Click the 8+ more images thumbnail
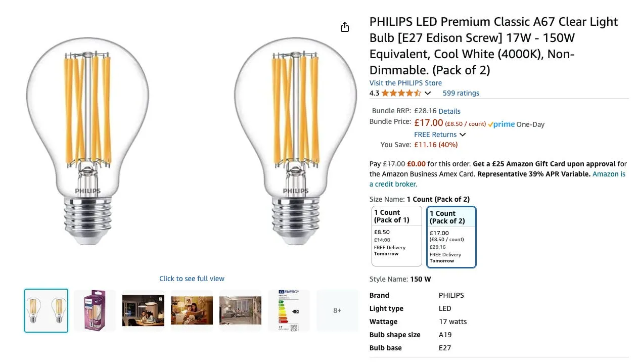 [x=337, y=310]
